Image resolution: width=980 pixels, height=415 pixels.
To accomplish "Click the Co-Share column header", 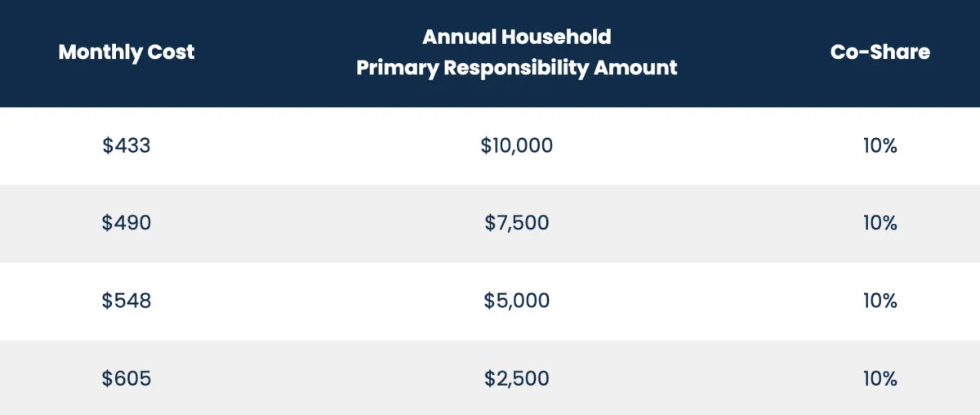I will pos(880,52).
